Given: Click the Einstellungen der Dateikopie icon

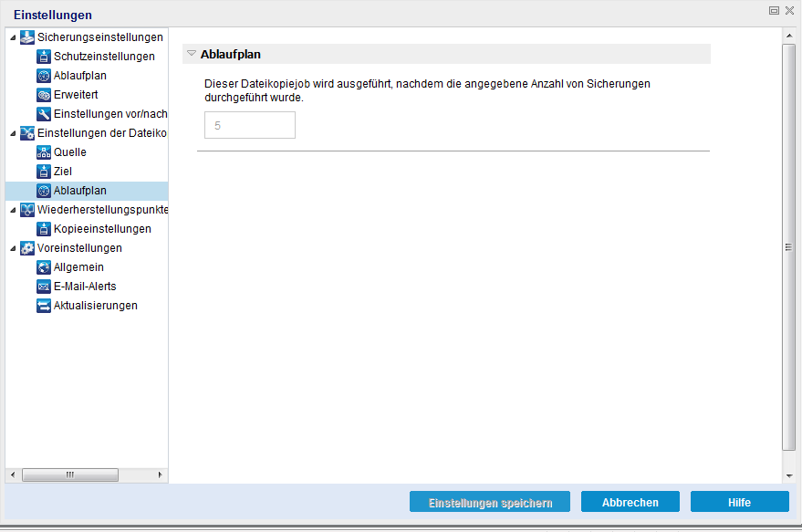Looking at the screenshot, I should (x=27, y=133).
